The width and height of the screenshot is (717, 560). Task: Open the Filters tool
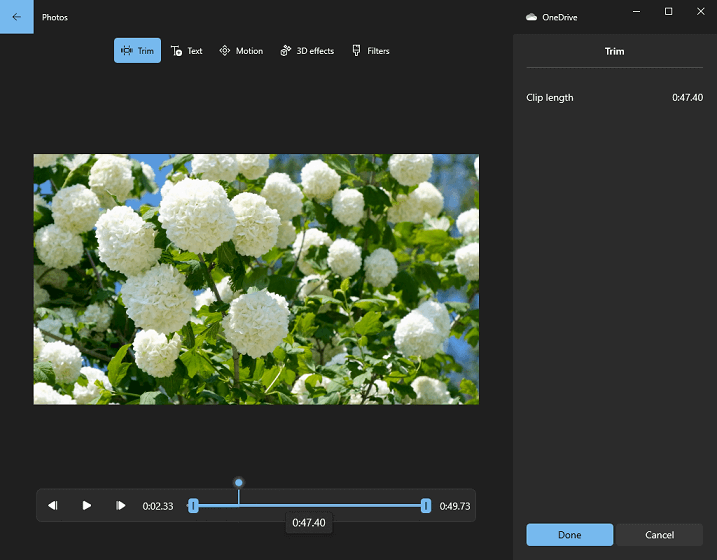point(371,51)
